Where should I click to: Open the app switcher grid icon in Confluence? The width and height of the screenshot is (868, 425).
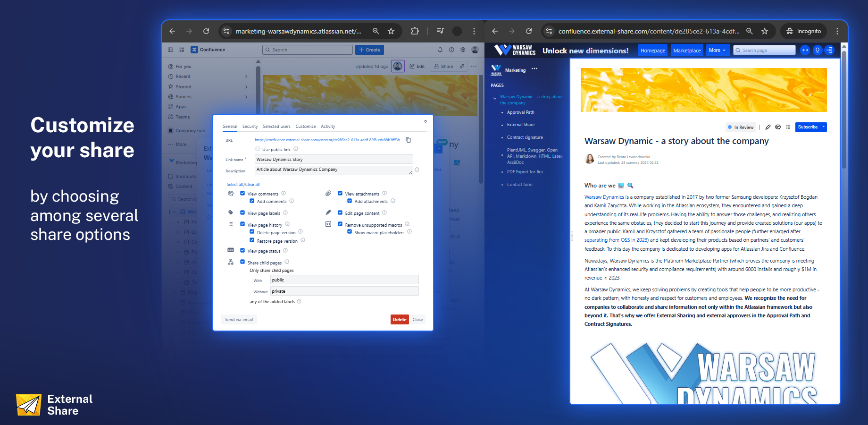(182, 50)
